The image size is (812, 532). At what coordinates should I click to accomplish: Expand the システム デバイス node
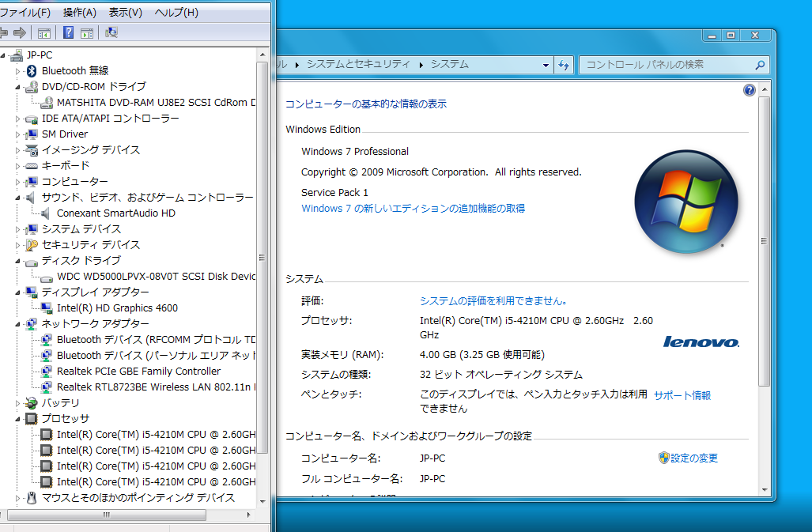click(17, 229)
